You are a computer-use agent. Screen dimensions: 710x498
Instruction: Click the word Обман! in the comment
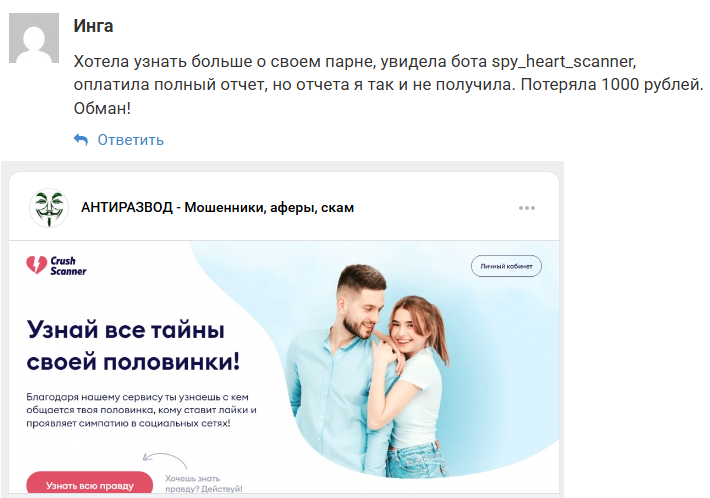point(102,108)
